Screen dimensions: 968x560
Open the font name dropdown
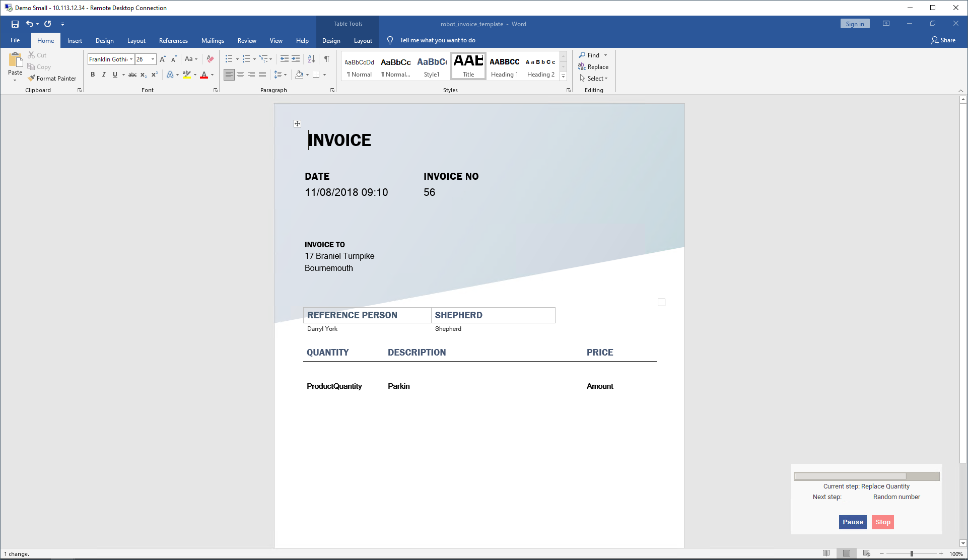pos(131,59)
